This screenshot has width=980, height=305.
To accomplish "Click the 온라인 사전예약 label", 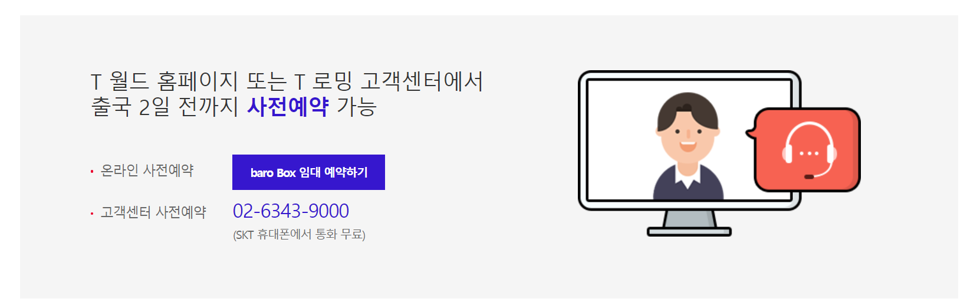I will 147,170.
